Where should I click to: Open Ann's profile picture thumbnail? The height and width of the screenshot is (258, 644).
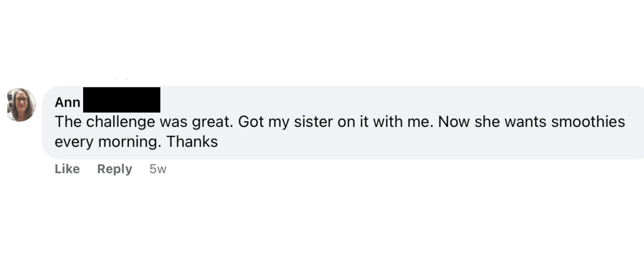pos(22,105)
